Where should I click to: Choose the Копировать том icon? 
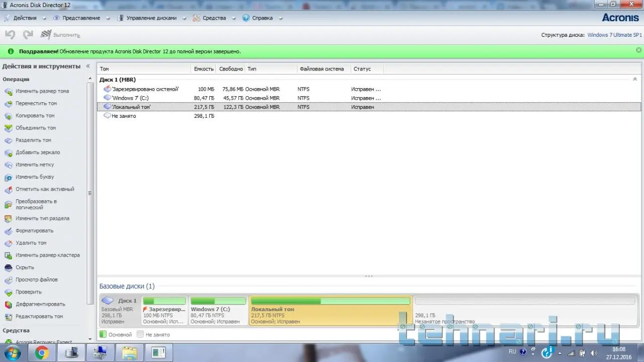pos(8,116)
